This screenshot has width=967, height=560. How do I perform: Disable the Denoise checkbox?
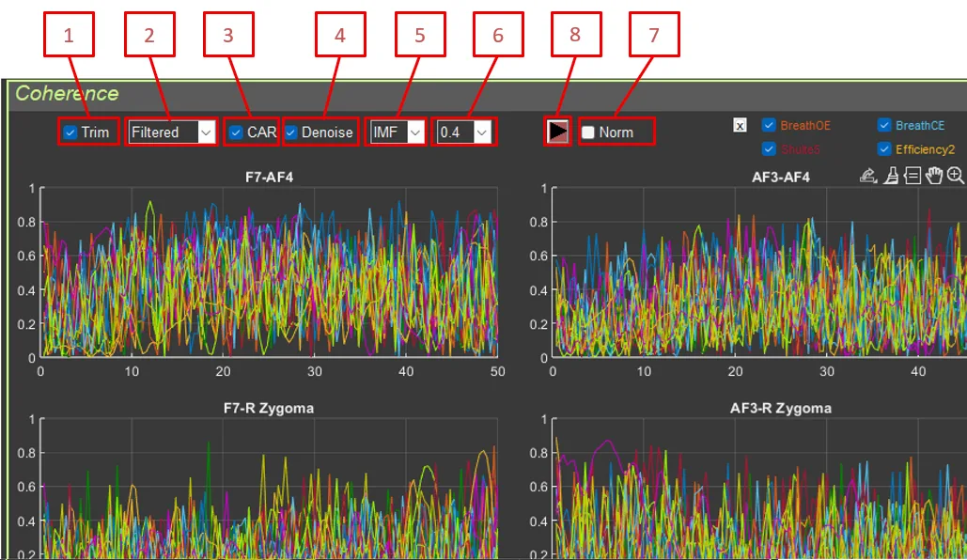coord(291,132)
